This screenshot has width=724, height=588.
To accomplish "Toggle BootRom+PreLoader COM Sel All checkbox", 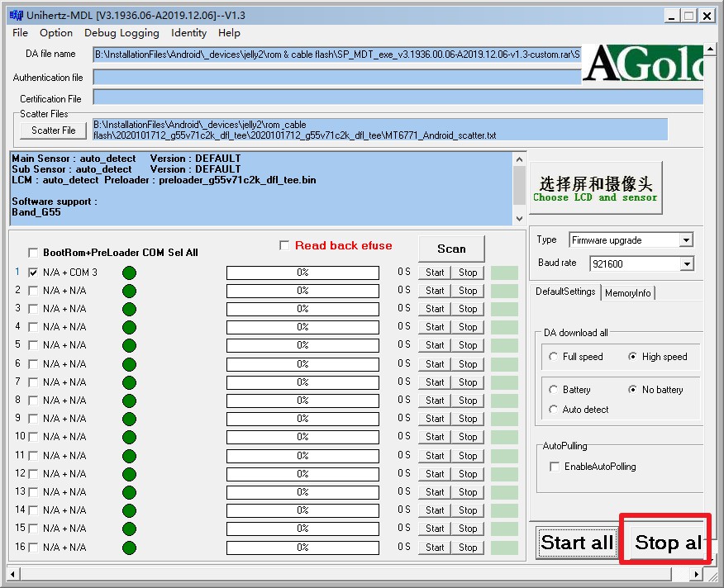I will coord(33,253).
